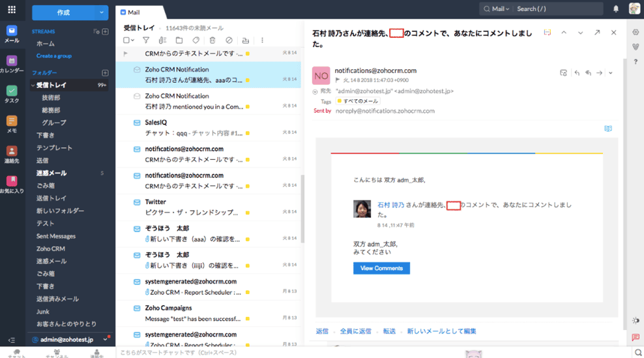Click the 全員に返信 link
644x358 pixels.
coord(355,331)
